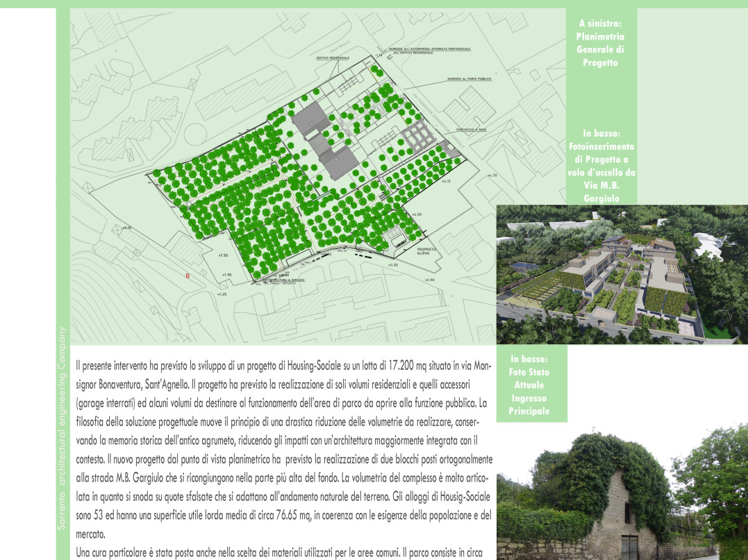This screenshot has width=748, height=560.
Task: Click the 'A sinistra: Planimetria Generale di Progetto' caption
Action: 601,43
